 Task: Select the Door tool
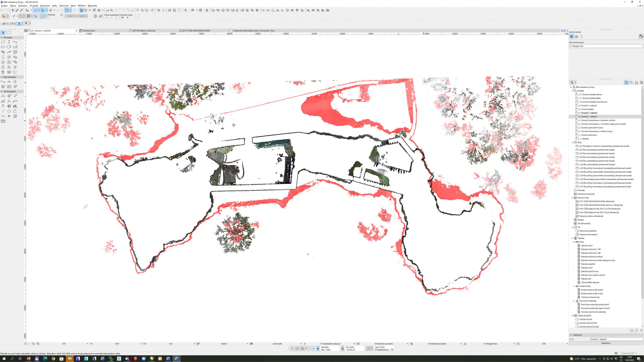click(3, 57)
